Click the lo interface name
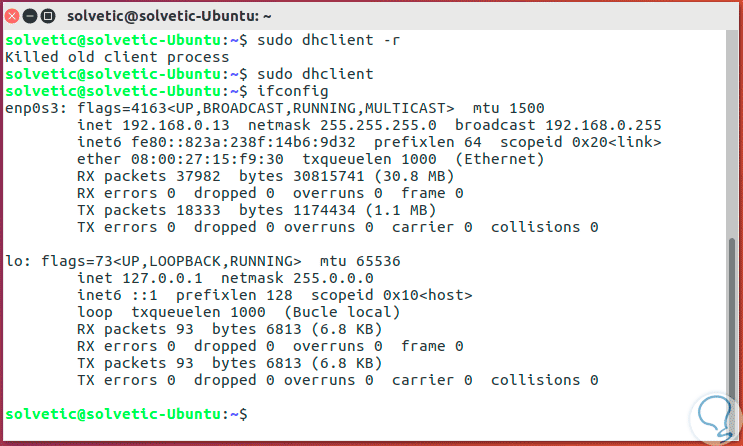 [14, 263]
